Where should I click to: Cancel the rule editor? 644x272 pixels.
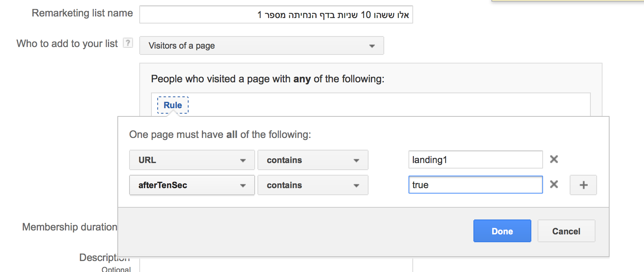(x=567, y=231)
